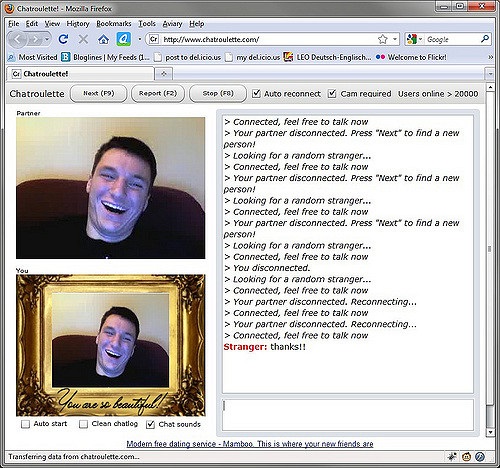Open the Bloglines bookmark icon
The width and height of the screenshot is (500, 468).
tap(65, 57)
